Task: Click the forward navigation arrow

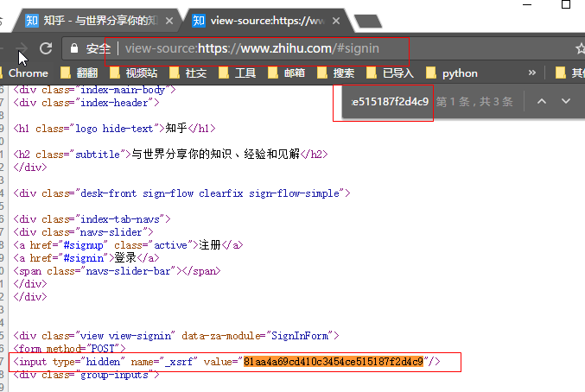Action: (23, 47)
